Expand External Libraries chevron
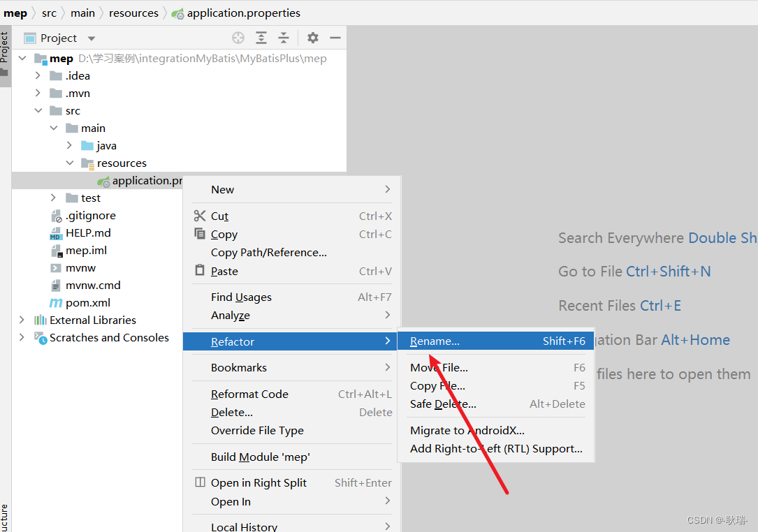Viewport: 758px width, 532px height. [22, 320]
